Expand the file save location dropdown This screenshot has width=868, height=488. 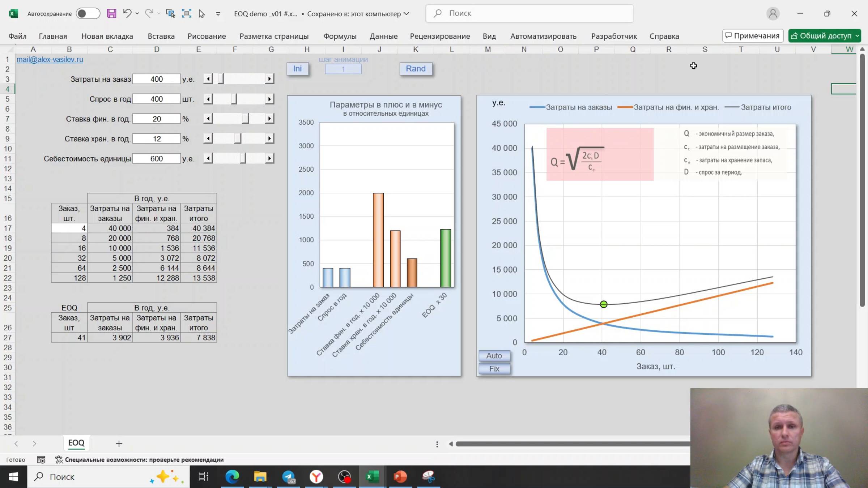click(407, 14)
